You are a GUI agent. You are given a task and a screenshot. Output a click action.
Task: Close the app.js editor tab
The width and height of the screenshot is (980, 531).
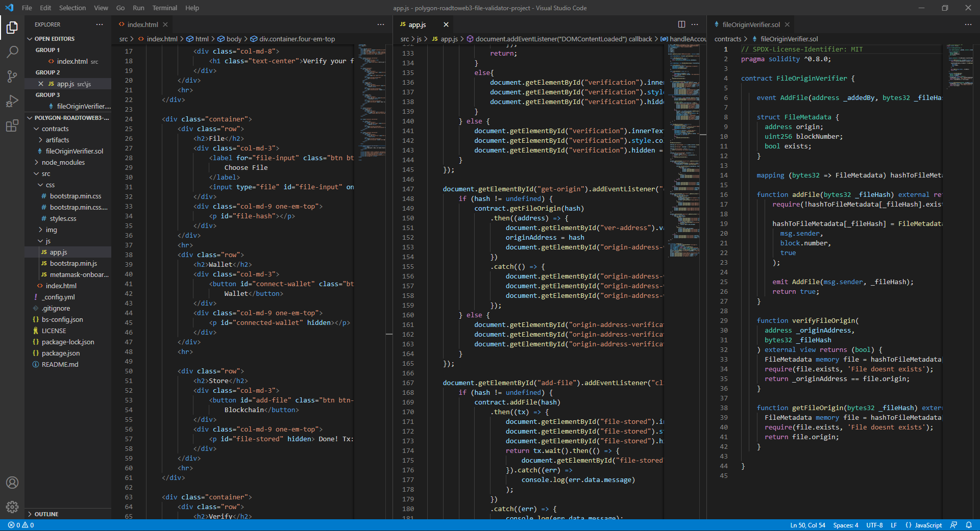(x=446, y=24)
